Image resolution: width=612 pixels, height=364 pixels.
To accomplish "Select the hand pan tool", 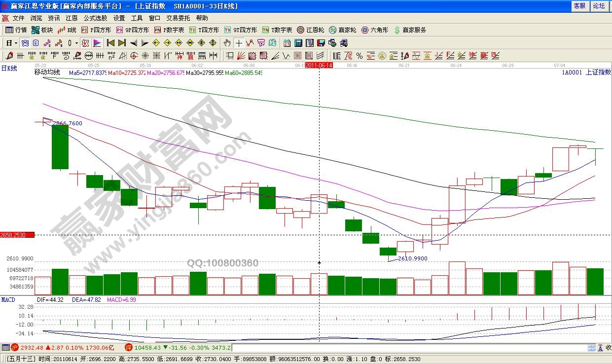I will [x=227, y=43].
